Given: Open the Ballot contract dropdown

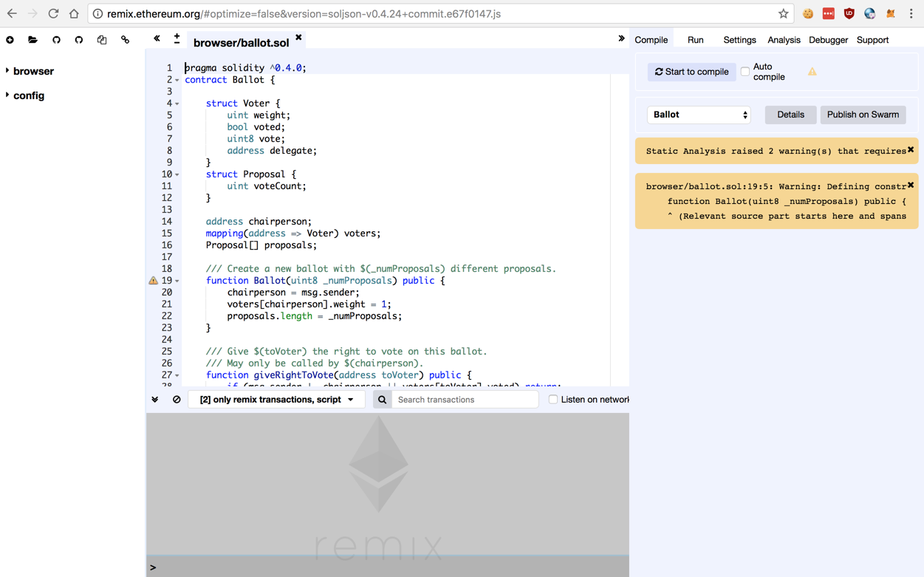Looking at the screenshot, I should (x=699, y=115).
